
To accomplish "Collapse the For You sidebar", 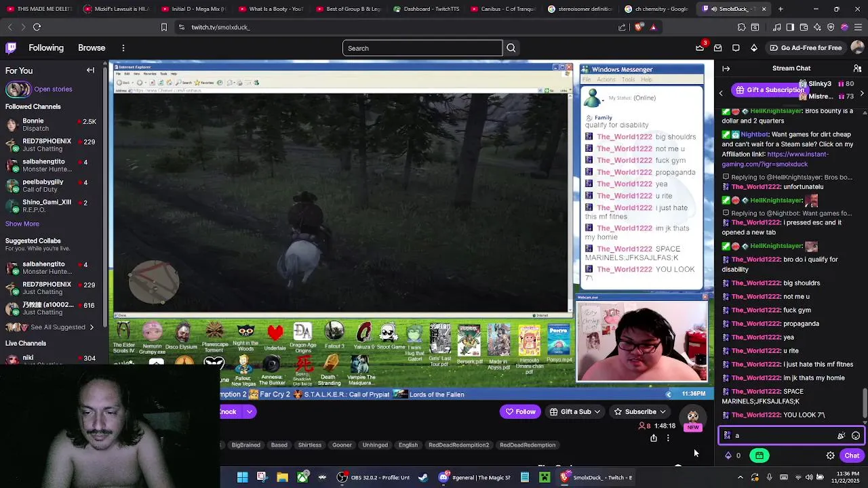I will (x=90, y=70).
